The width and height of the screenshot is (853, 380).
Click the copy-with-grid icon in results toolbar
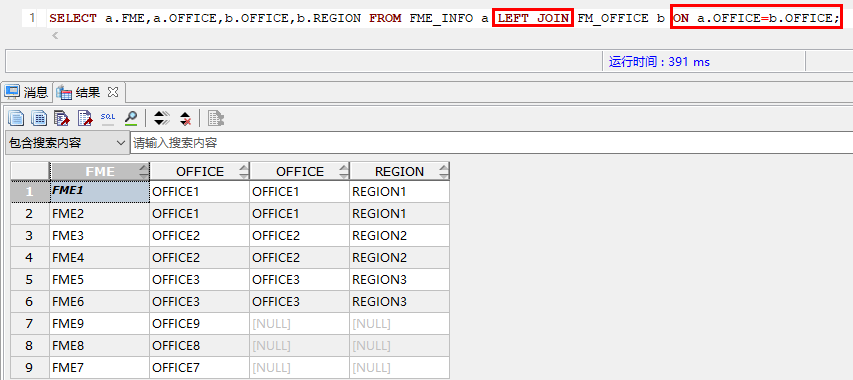[39, 118]
